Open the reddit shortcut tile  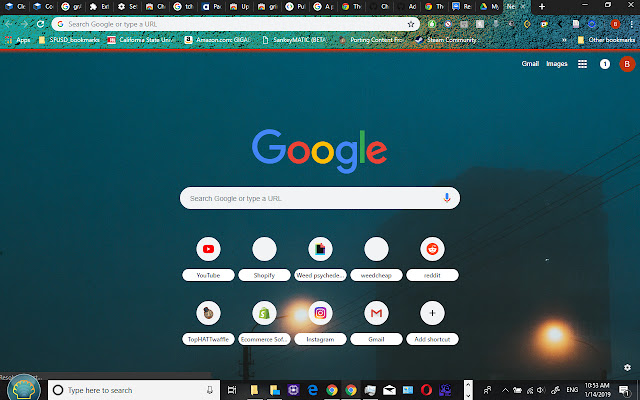point(432,259)
